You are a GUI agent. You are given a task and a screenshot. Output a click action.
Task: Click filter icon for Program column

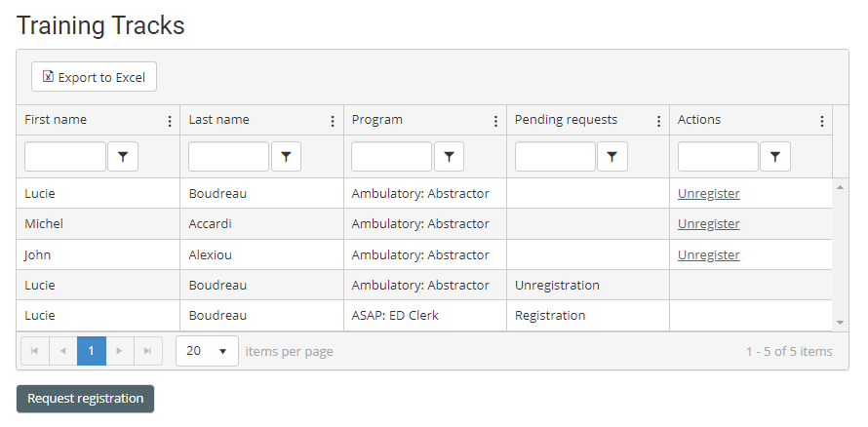449,156
